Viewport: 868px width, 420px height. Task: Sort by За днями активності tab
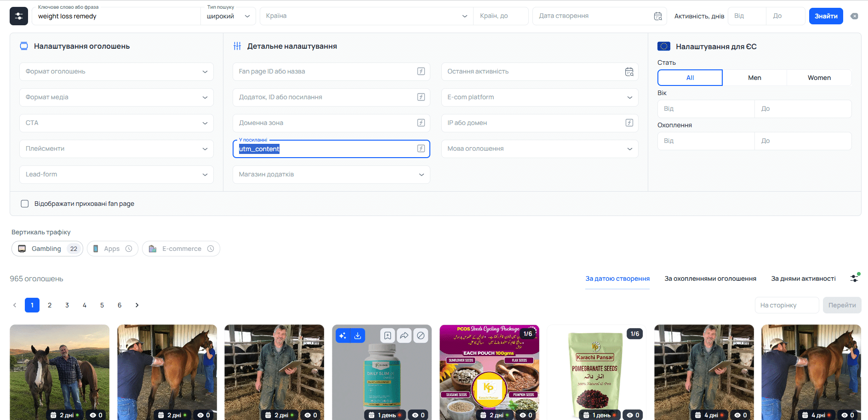(x=803, y=278)
